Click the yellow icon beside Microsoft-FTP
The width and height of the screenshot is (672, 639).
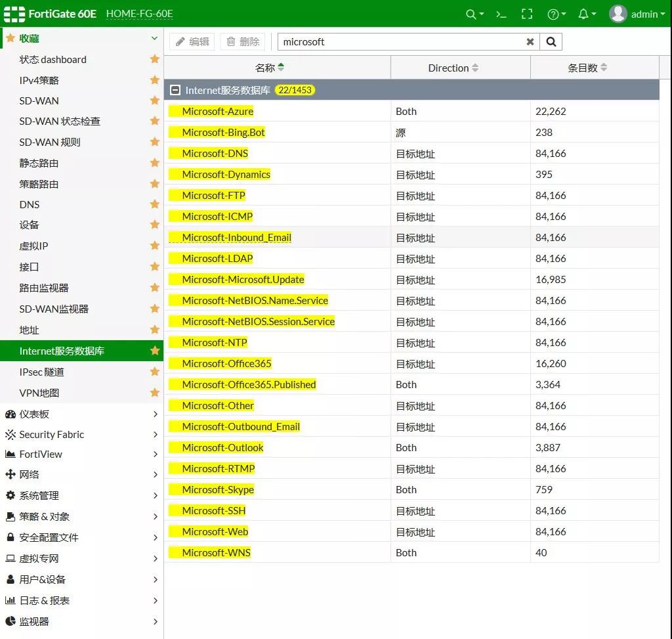[x=175, y=195]
